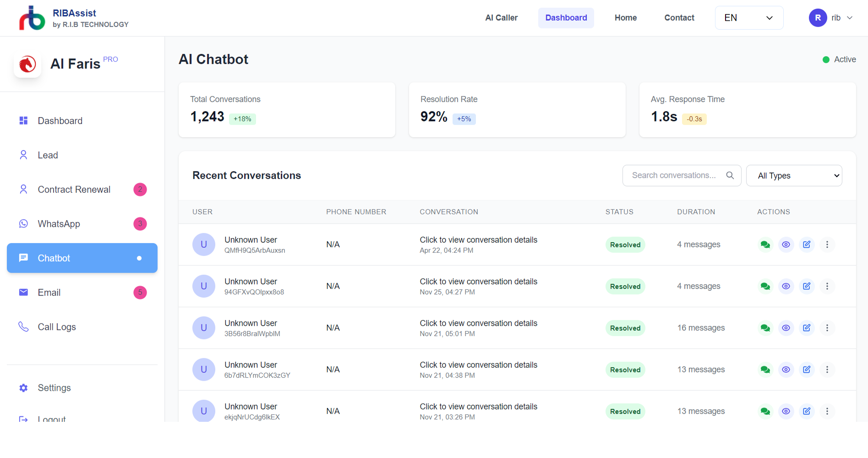Click the edit icon on the second conversation row

[807, 286]
